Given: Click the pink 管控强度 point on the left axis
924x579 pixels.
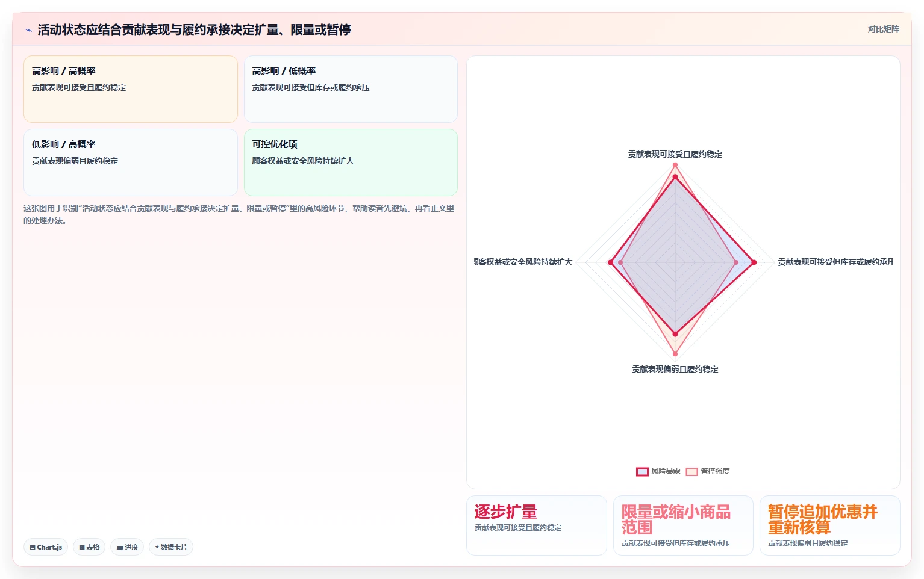Looking at the screenshot, I should tap(620, 262).
